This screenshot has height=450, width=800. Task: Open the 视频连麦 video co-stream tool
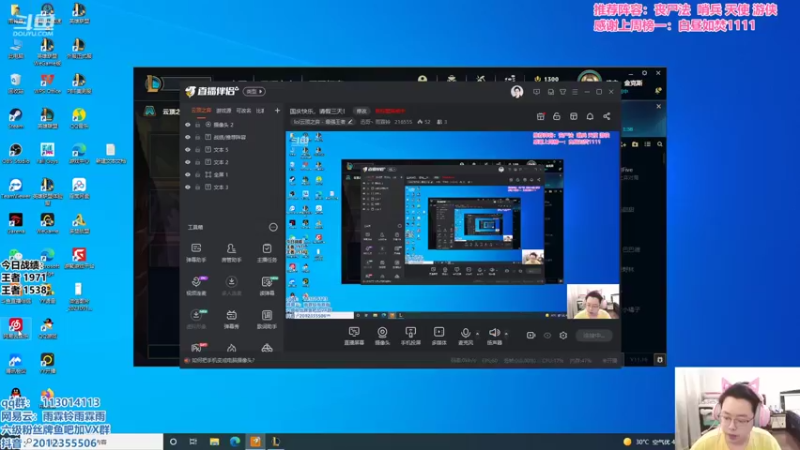[x=196, y=286]
